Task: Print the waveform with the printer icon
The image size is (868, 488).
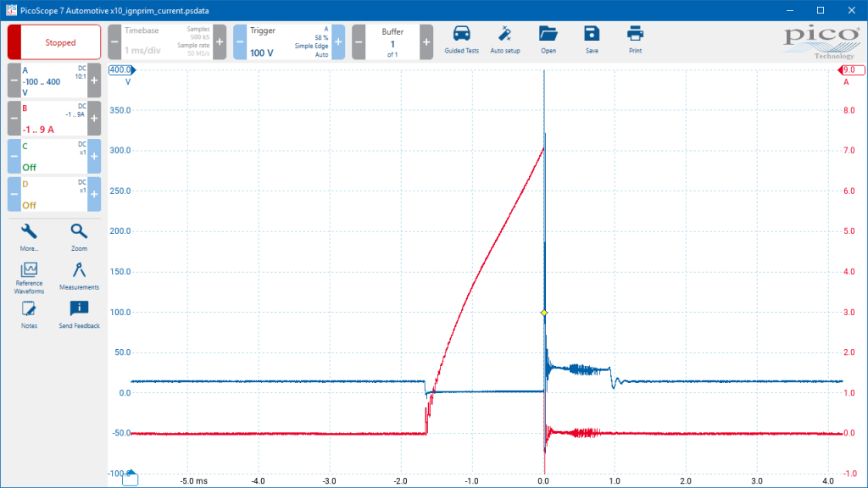Action: click(635, 41)
